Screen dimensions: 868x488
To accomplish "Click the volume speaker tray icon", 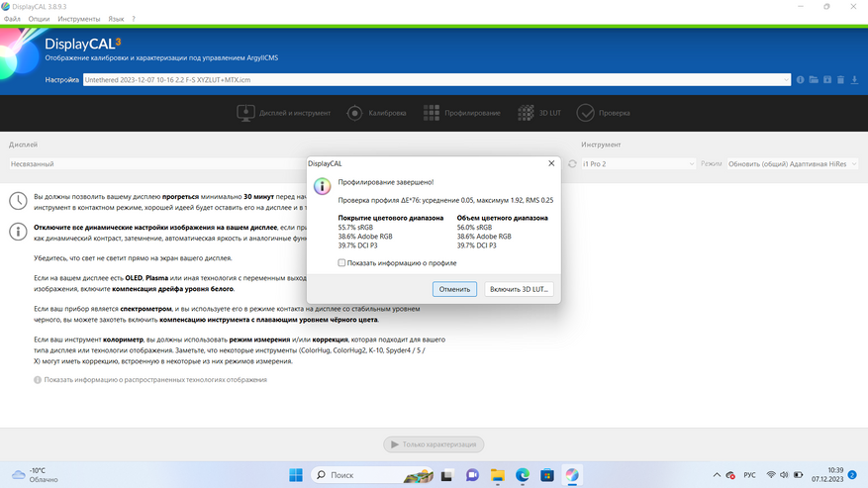I will tap(784, 475).
